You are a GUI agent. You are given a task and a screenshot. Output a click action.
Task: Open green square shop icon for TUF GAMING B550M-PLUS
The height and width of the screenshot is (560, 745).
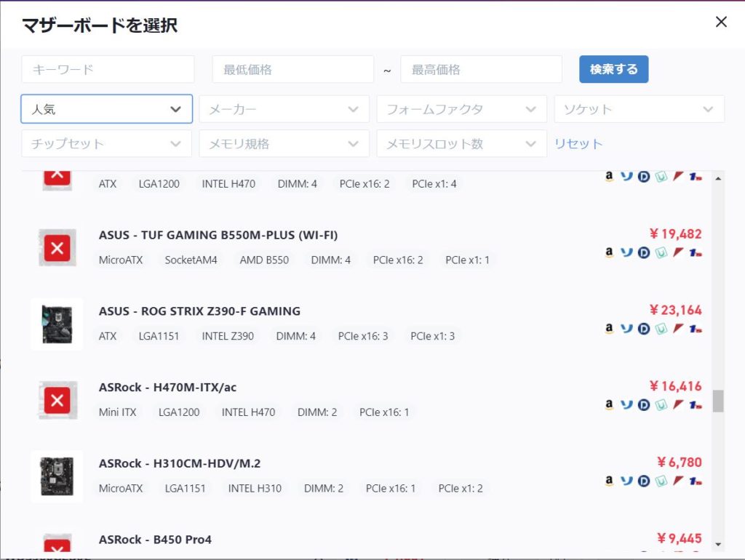coord(661,252)
